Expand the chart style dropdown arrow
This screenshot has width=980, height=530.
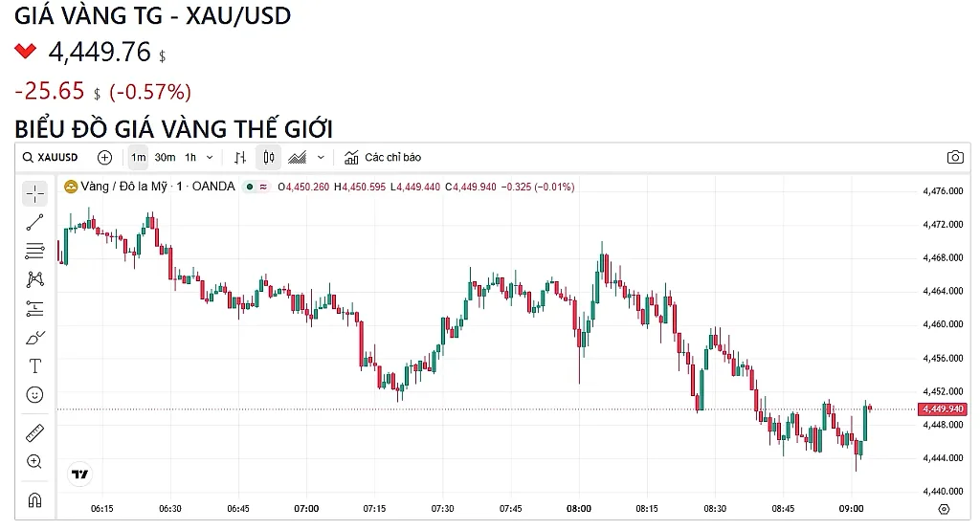point(321,158)
